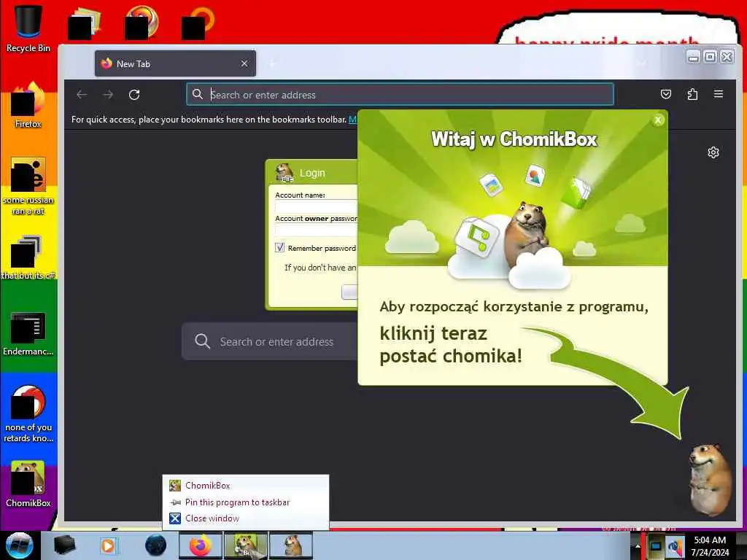This screenshot has width=747, height=560.
Task: Click the Firefox back arrow
Action: pos(82,95)
